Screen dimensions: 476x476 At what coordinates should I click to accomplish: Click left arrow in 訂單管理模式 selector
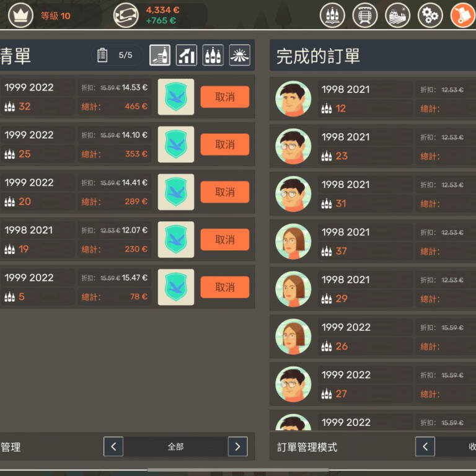coord(425,447)
